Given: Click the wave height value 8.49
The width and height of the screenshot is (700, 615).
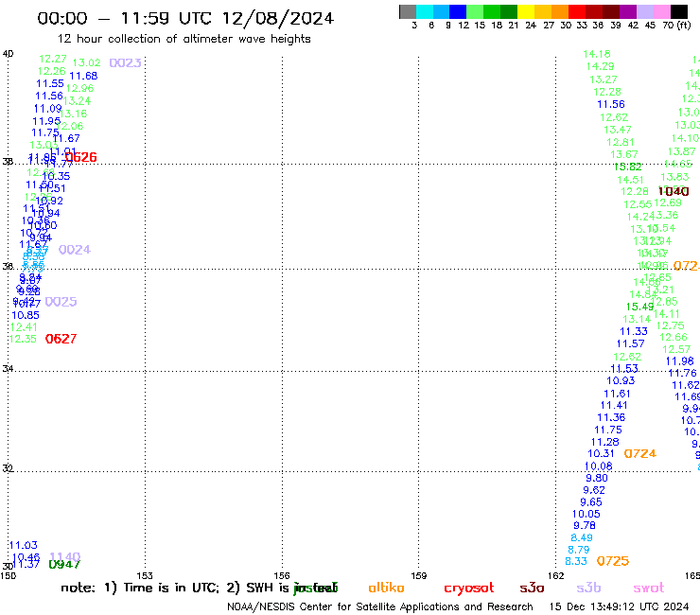Looking at the screenshot, I should pyautogui.click(x=582, y=537).
